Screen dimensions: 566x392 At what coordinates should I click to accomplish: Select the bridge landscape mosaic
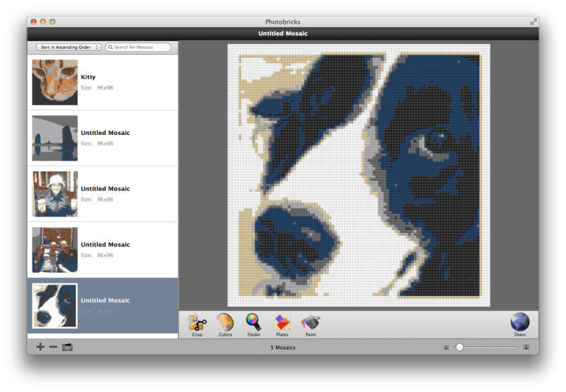[x=101, y=138]
